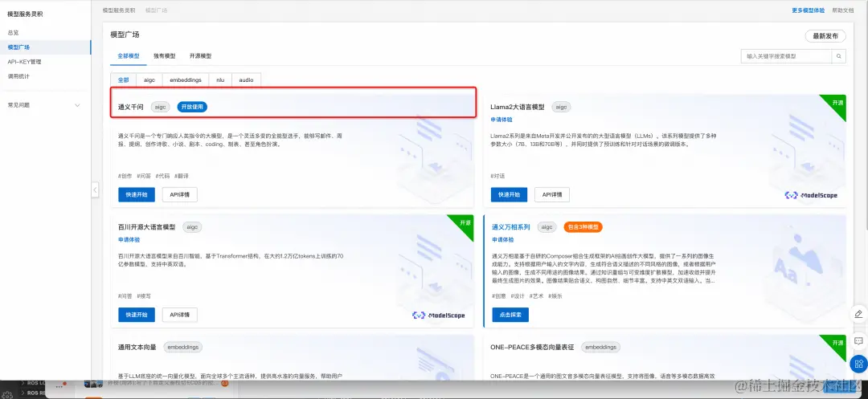Click the embeddings tag on 通用文本向量
This screenshot has width=868, height=399.
pyautogui.click(x=182, y=348)
